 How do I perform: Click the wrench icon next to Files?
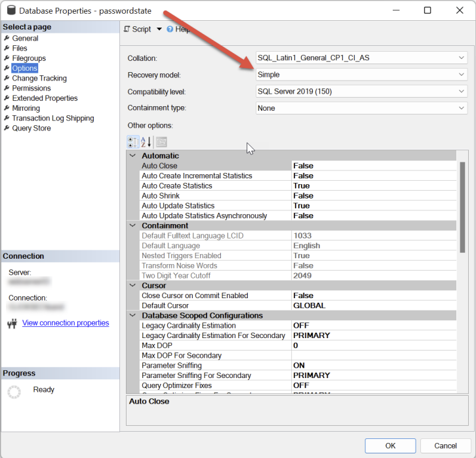(x=7, y=48)
